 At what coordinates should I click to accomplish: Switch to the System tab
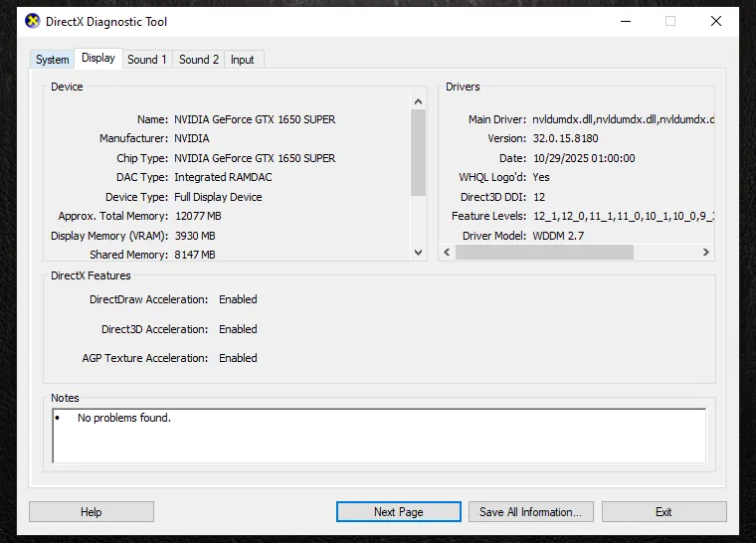click(x=53, y=60)
